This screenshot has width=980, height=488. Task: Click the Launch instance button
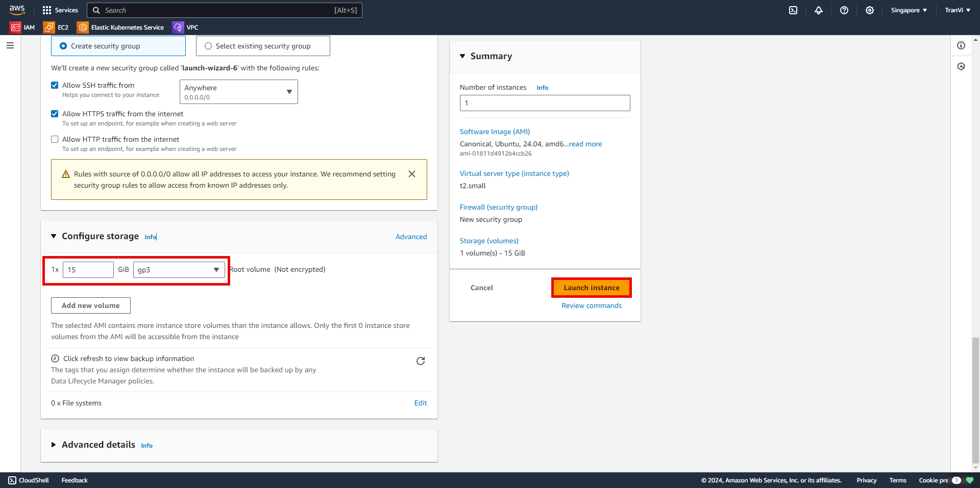[591, 288]
